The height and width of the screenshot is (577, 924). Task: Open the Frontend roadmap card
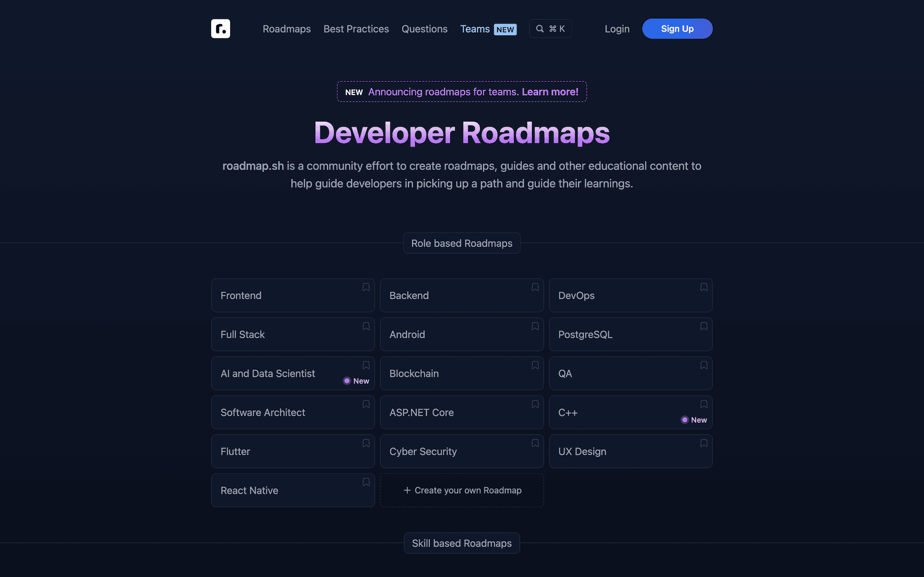(293, 295)
